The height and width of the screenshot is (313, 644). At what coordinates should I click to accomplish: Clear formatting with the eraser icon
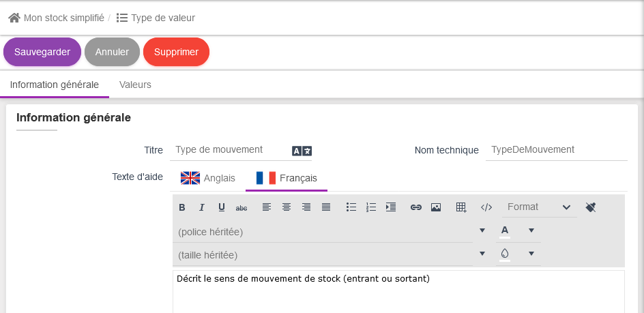point(591,207)
